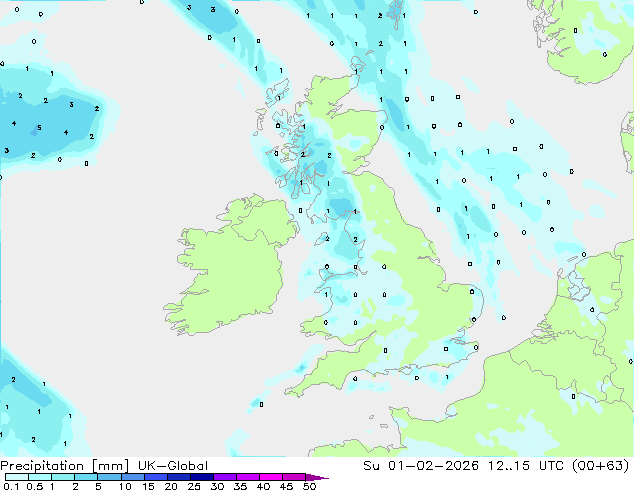
Task: Click the 1–2 mm legend swatch
Action: [x=63, y=477]
